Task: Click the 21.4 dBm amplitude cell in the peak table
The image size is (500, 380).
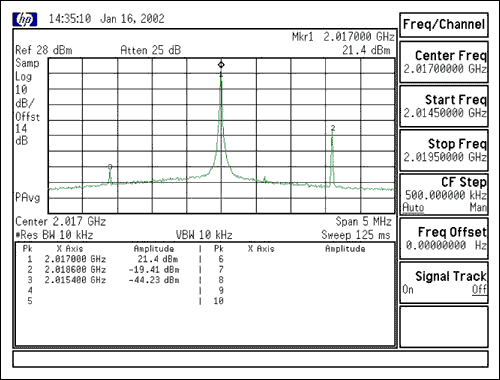Action: [158, 259]
